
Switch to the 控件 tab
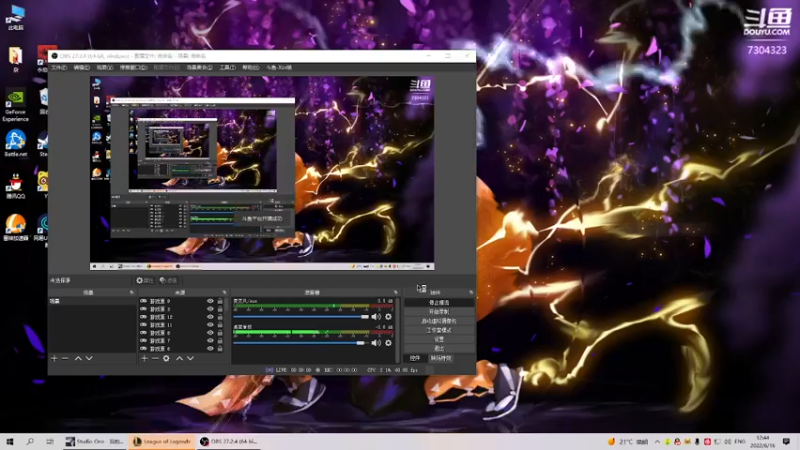pos(415,358)
